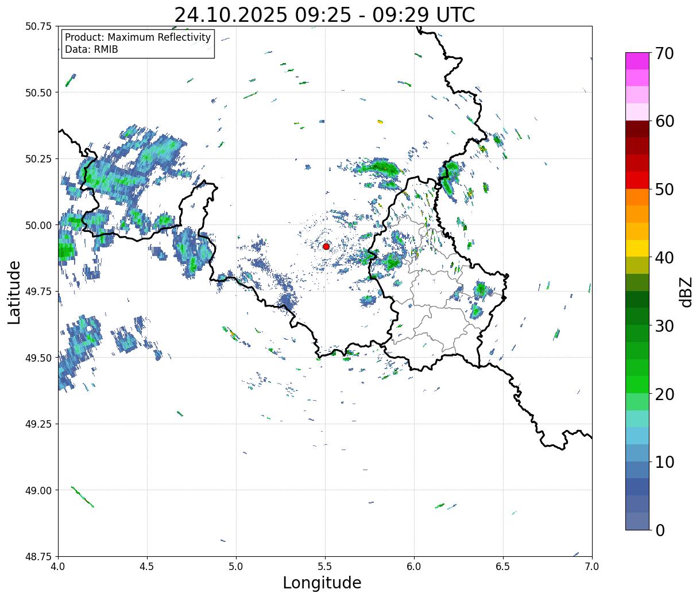Image resolution: width=700 pixels, height=597 pixels.
Task: Click the Data: RMIB text line
Action: (91, 50)
